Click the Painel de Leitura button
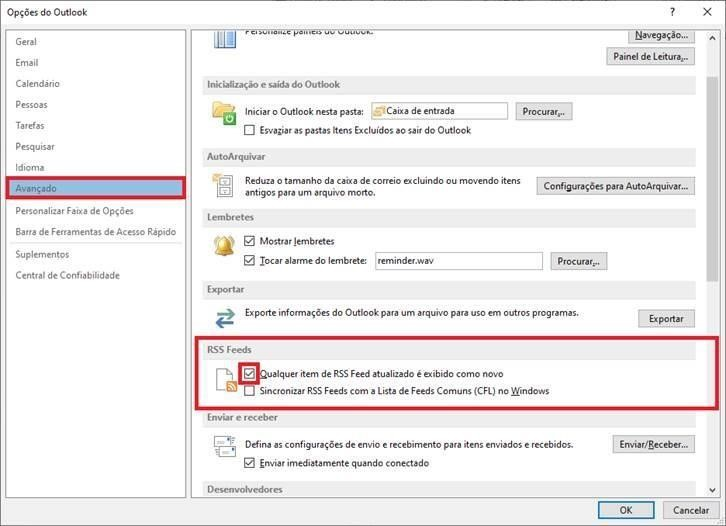The height and width of the screenshot is (526, 726). point(651,56)
